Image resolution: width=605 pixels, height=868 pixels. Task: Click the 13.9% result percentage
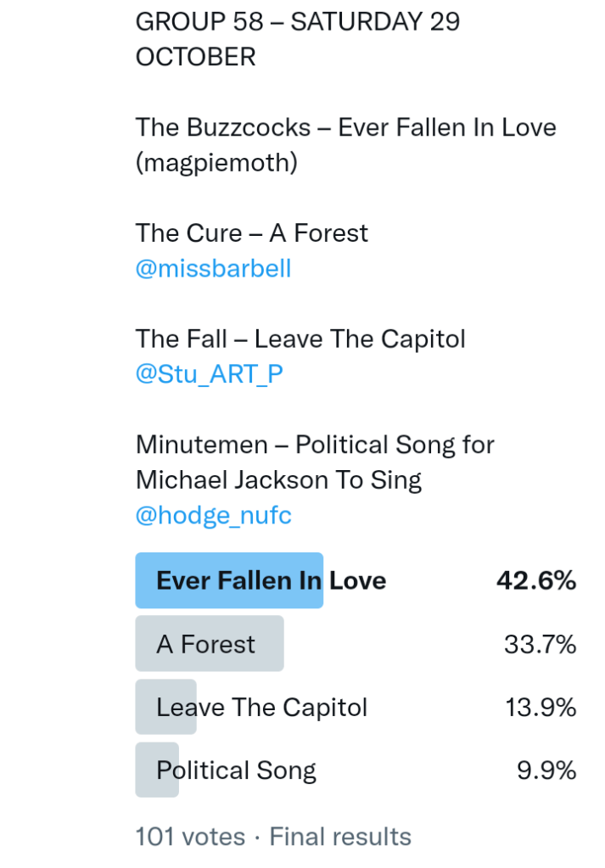[x=541, y=707]
